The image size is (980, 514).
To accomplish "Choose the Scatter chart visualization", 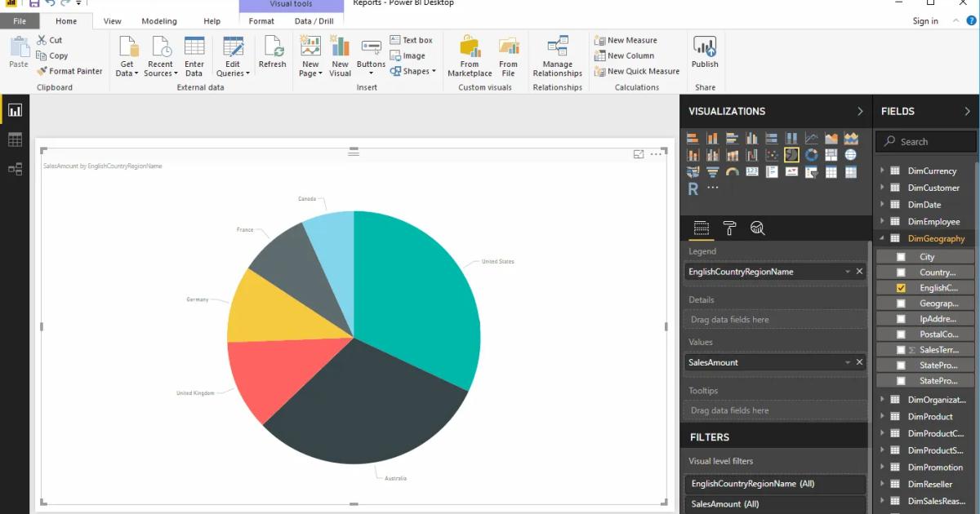I will point(772,154).
